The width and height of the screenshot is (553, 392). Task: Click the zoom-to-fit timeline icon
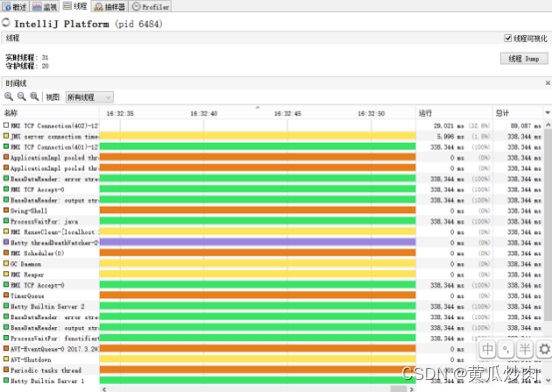pyautogui.click(x=34, y=96)
